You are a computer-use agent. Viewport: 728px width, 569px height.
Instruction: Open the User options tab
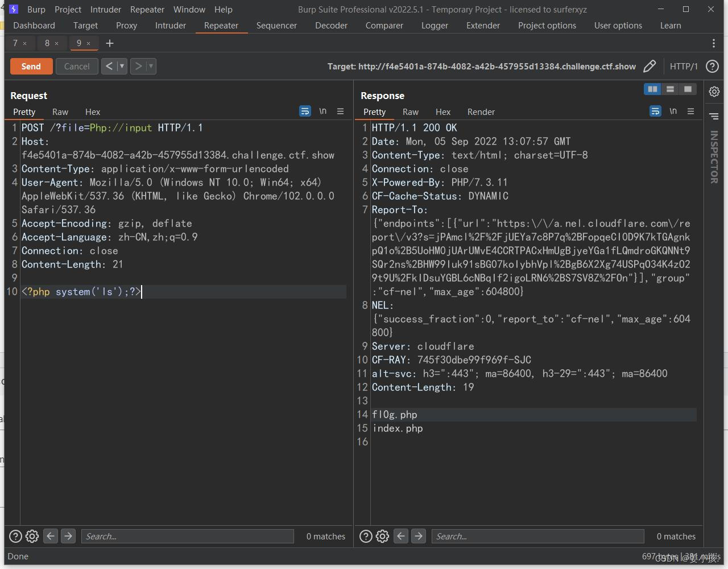[618, 26]
